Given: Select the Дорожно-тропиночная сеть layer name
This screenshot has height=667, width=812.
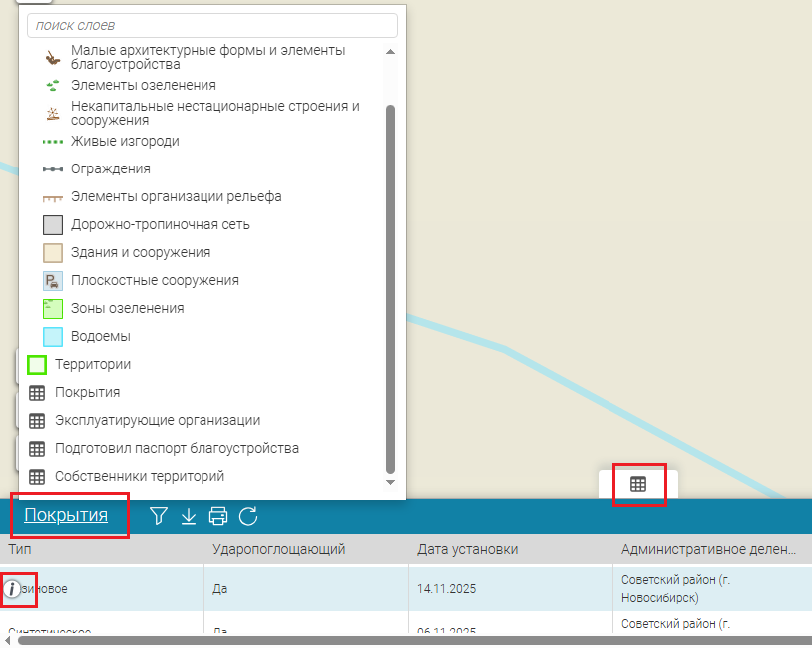Looking at the screenshot, I should point(161,225).
